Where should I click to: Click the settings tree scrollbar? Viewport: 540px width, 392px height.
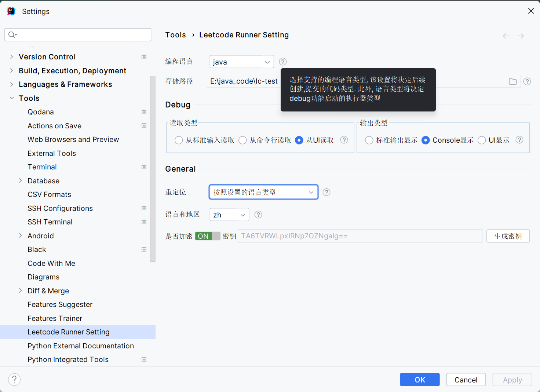tap(153, 169)
